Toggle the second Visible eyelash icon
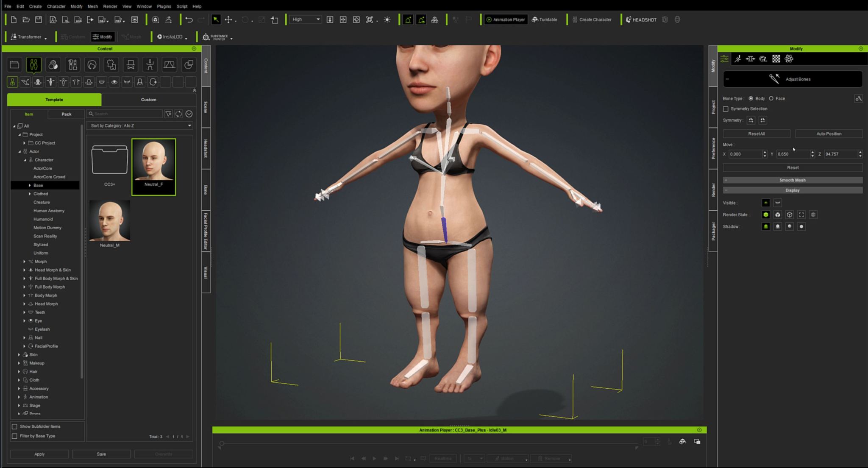This screenshot has width=868, height=468. pos(777,203)
